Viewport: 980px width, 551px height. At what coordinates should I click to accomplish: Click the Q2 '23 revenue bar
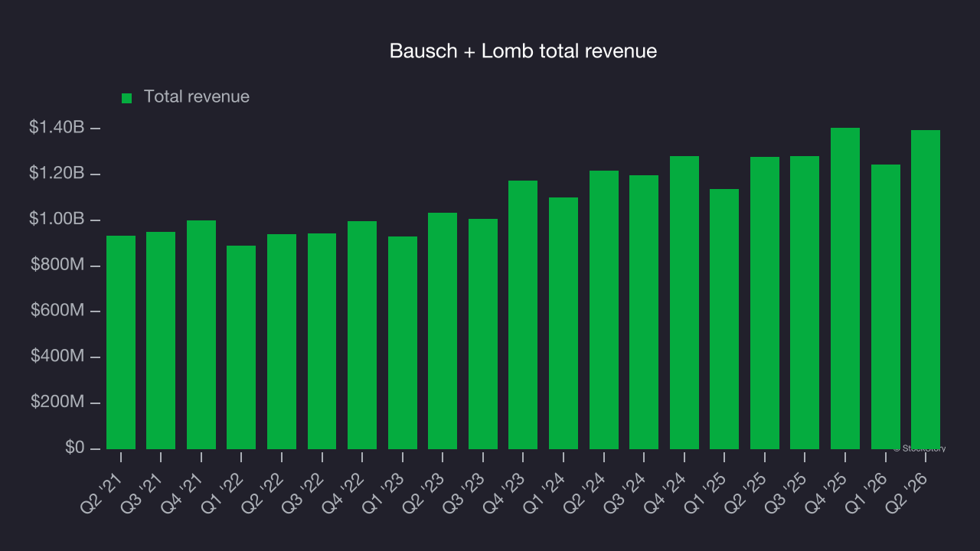click(x=443, y=331)
